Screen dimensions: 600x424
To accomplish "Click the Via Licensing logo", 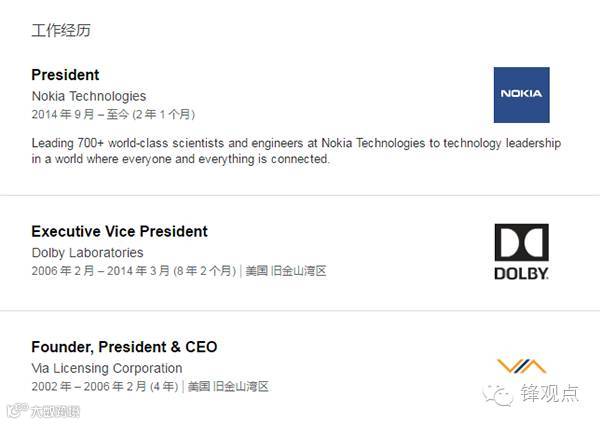I will click(521, 366).
